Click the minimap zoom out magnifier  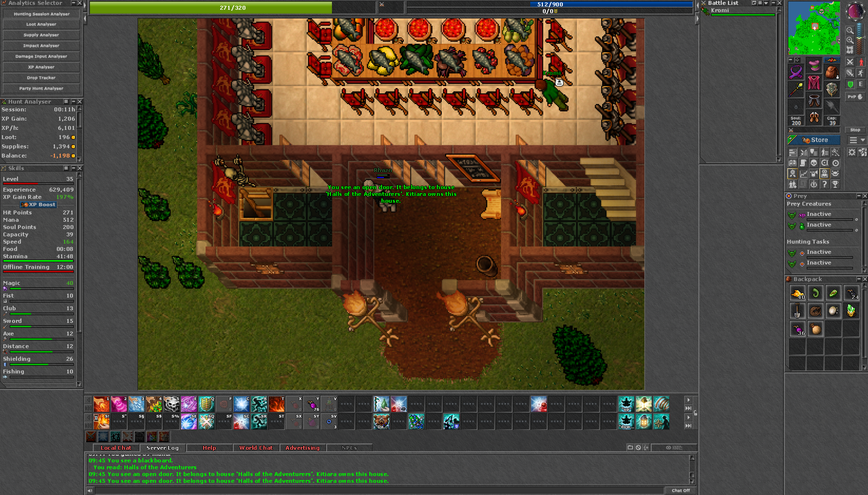850,30
